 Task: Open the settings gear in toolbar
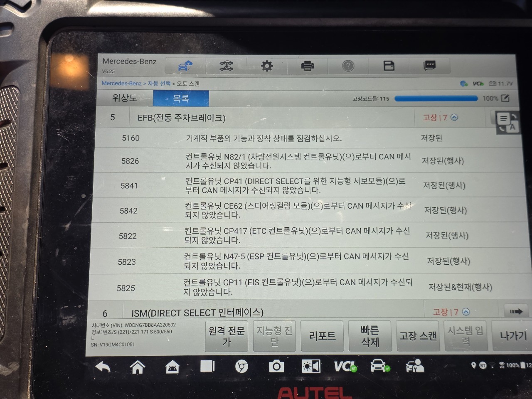coord(267,66)
